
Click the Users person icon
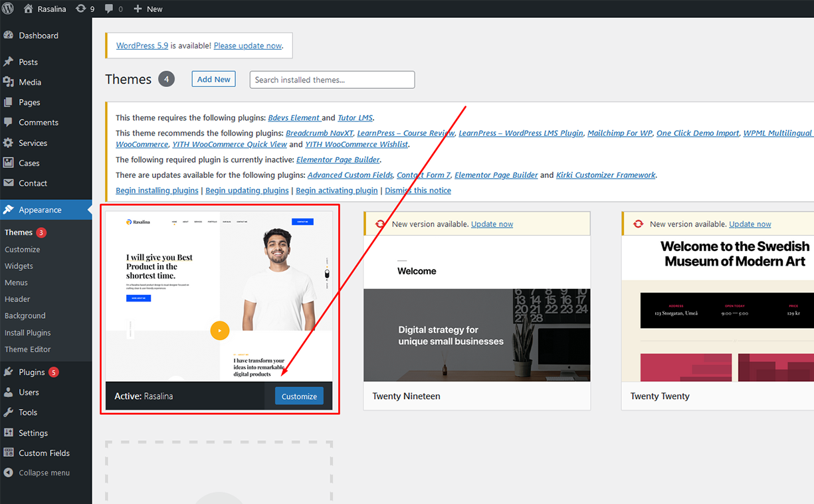(9, 392)
